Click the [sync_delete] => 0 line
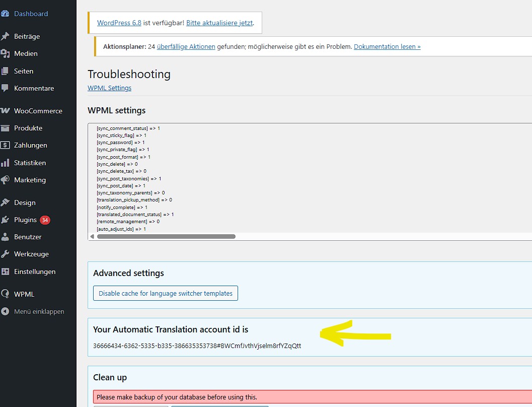 point(117,164)
